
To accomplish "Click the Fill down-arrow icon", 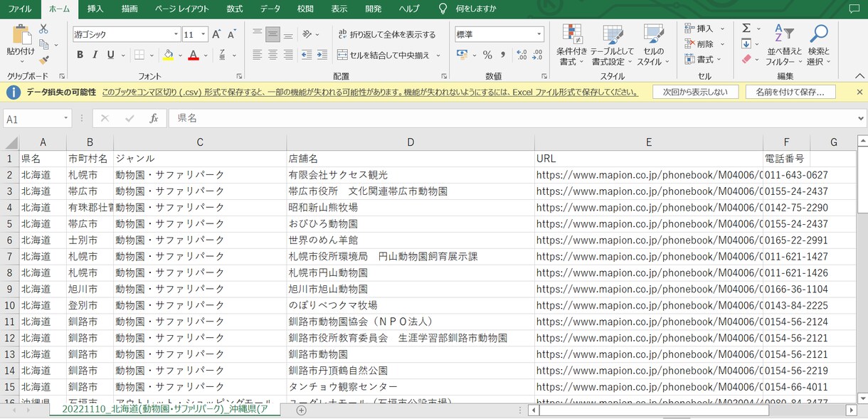I will coord(746,44).
